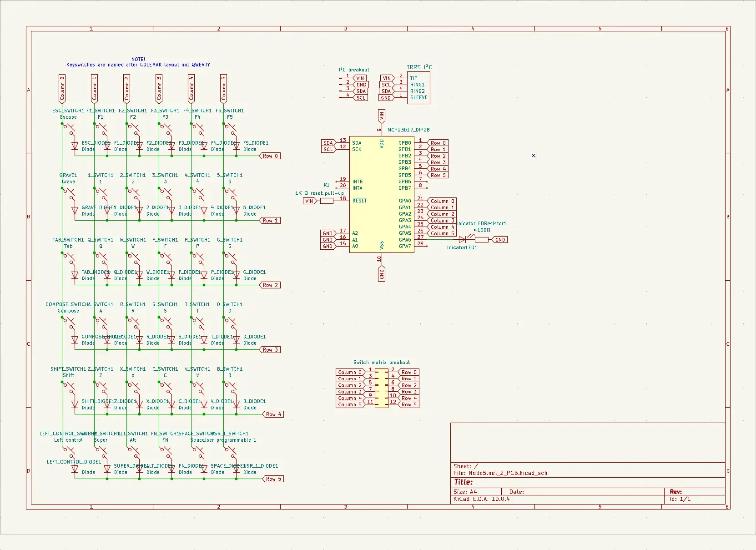
Task: Click the ESC_SWITCH1 reference label
Action: tap(68, 111)
